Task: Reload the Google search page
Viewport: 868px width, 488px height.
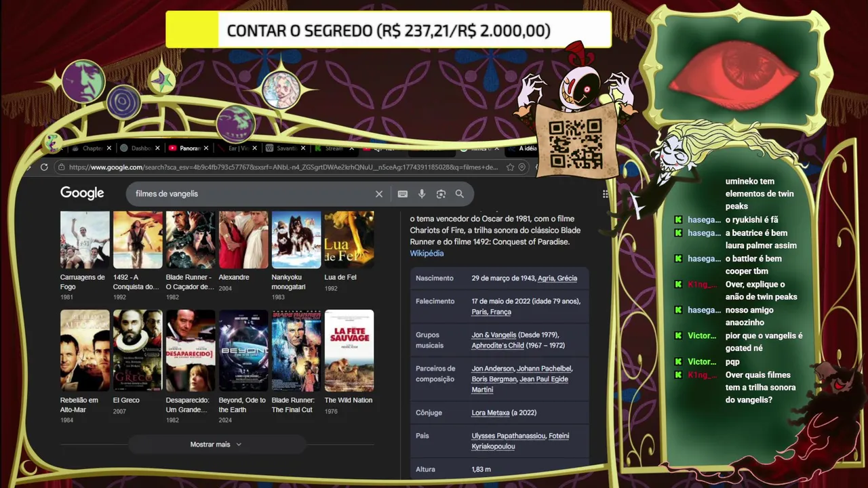Action: [44, 167]
